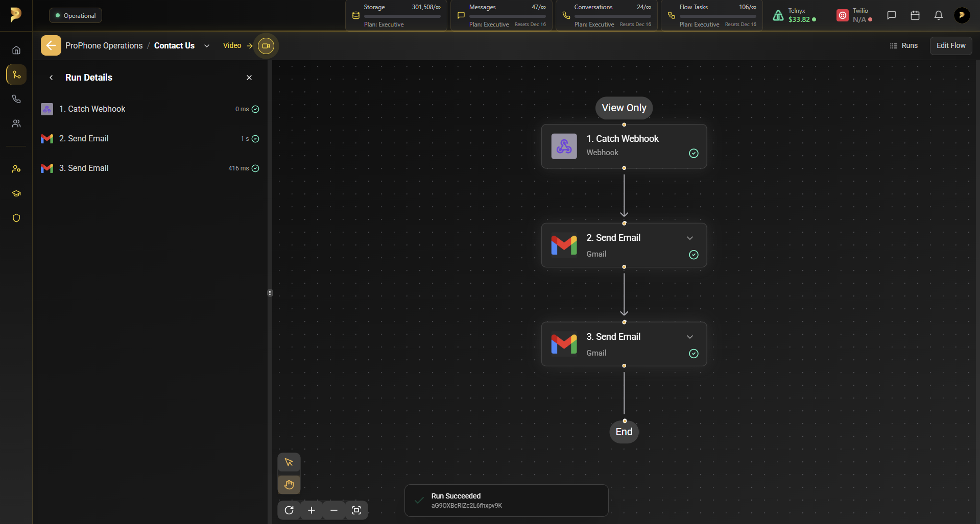Expand the 2. Send Email node chevron
980x524 pixels.
click(x=690, y=238)
